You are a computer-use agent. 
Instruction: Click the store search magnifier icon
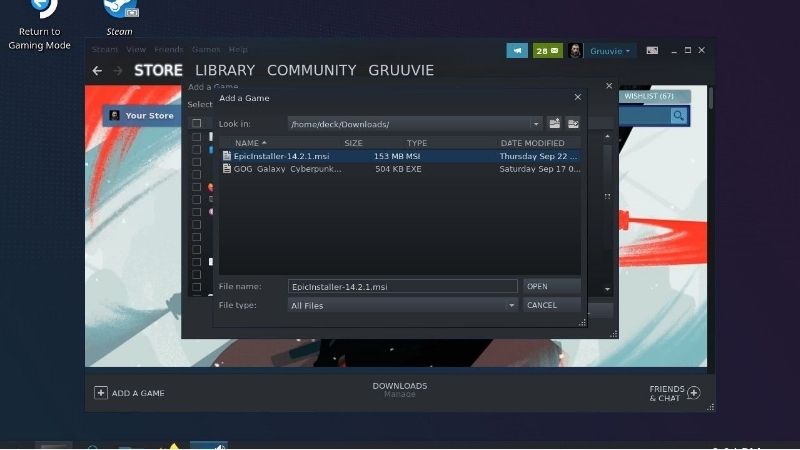pyautogui.click(x=679, y=116)
